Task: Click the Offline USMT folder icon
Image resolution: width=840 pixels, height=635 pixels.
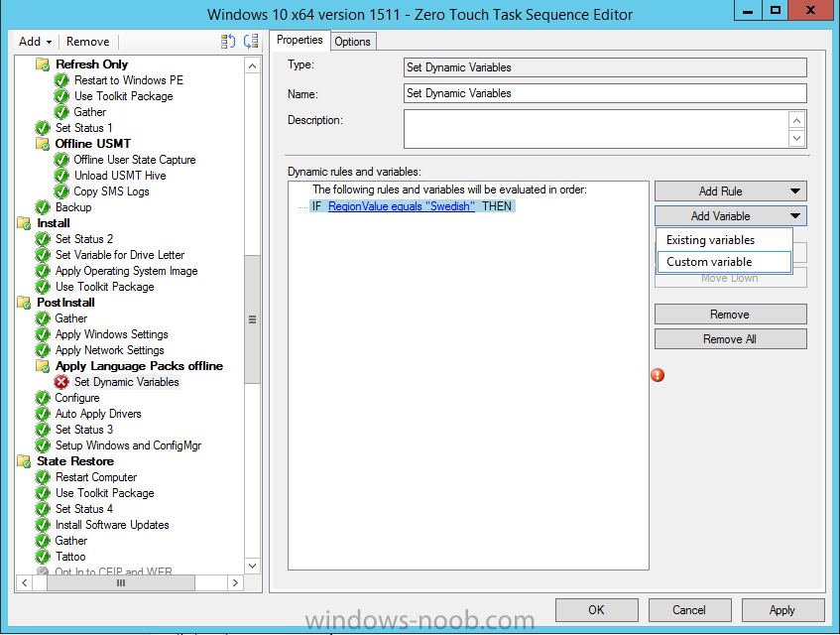Action: click(x=43, y=144)
